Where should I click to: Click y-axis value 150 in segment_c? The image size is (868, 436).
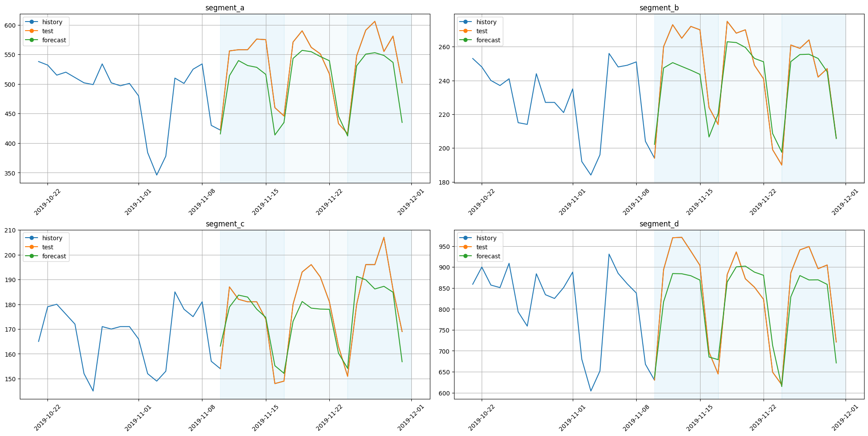click(11, 379)
